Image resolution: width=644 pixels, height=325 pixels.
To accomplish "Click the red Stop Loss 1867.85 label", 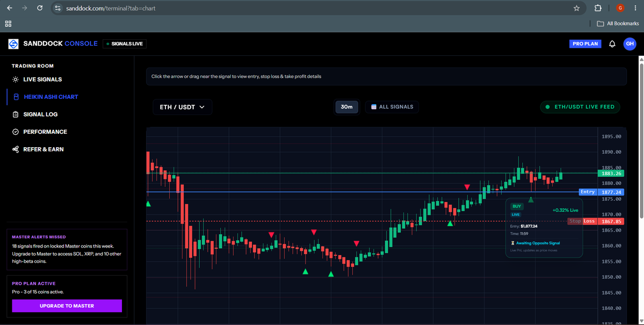I will [x=596, y=221].
